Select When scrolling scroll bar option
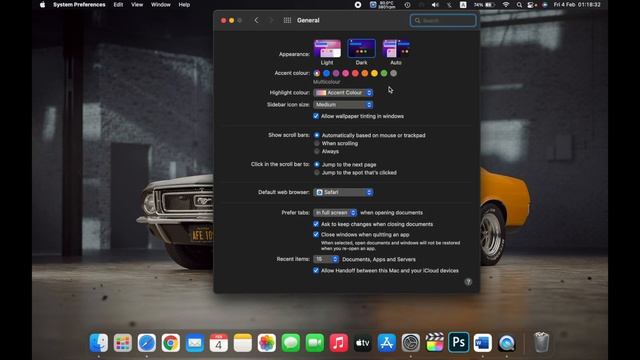 point(317,143)
